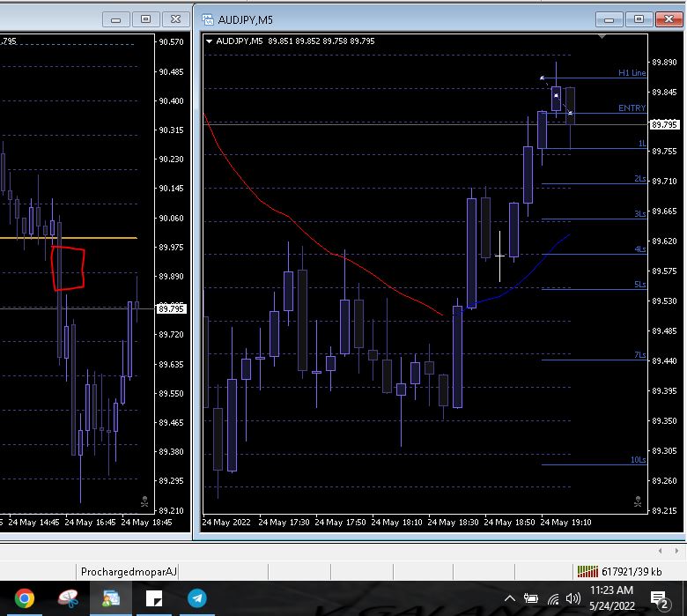Open the Wi-Fi network tray icon

[x=553, y=598]
